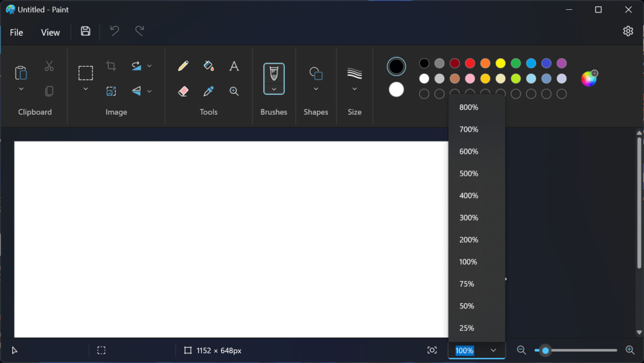This screenshot has width=644, height=363.
Task: Click the Paste icon in Clipboard group
Action: tap(21, 73)
